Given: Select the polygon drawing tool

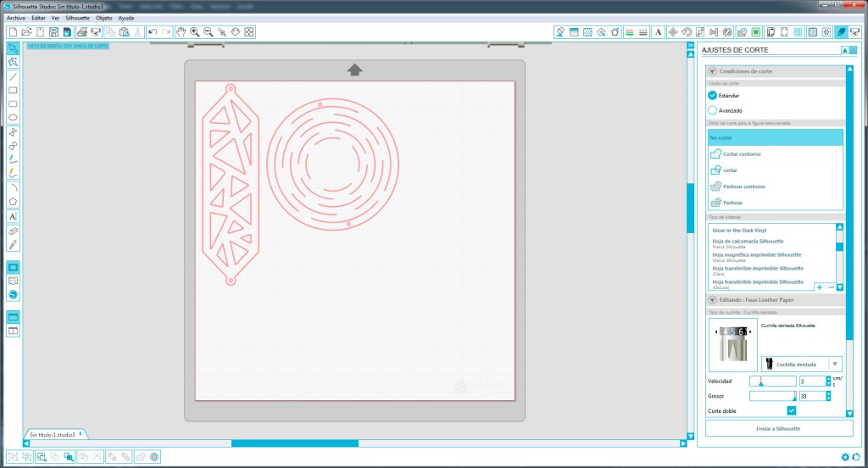Looking at the screenshot, I should pos(13,202).
